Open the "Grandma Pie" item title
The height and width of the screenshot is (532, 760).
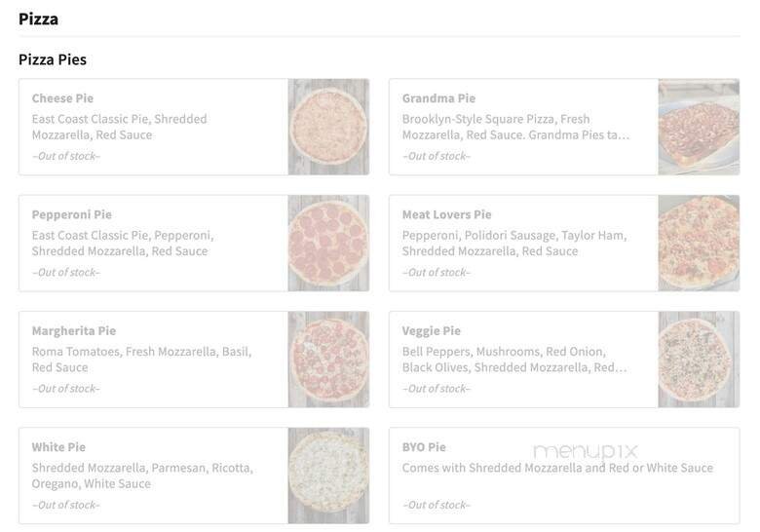click(438, 98)
